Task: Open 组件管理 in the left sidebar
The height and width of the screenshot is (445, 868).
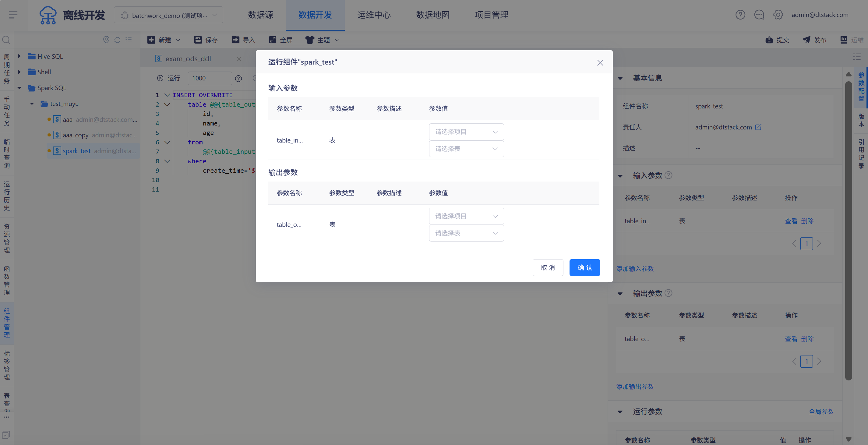Action: 6,323
